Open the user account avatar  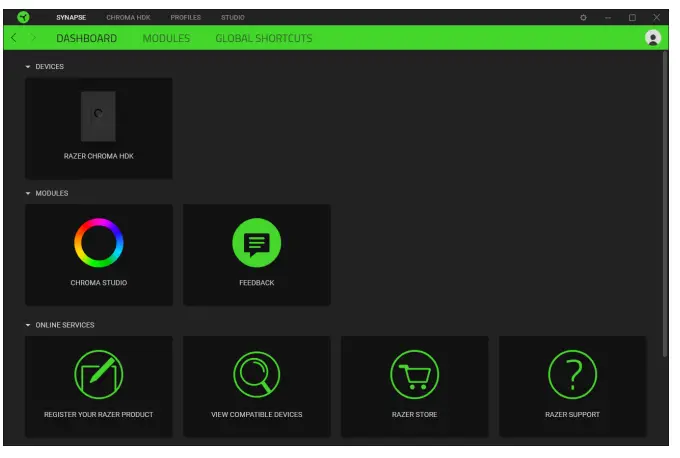653,38
